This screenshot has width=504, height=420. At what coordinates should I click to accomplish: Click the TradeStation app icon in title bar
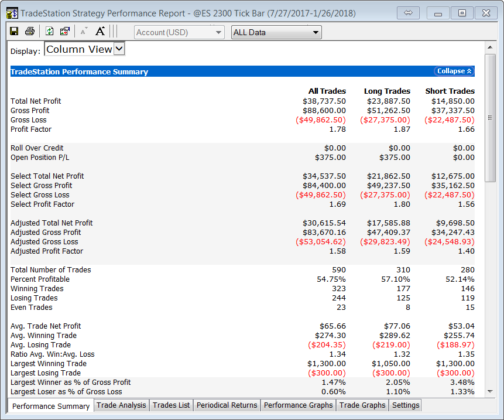pyautogui.click(x=11, y=13)
